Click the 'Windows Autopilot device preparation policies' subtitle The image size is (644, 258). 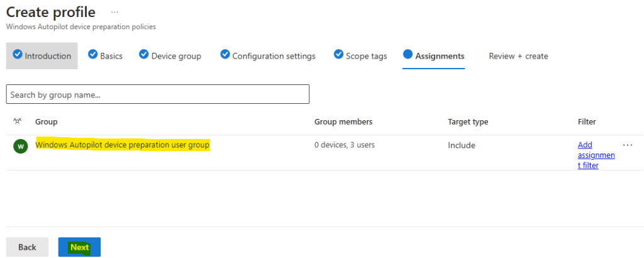pyautogui.click(x=81, y=26)
